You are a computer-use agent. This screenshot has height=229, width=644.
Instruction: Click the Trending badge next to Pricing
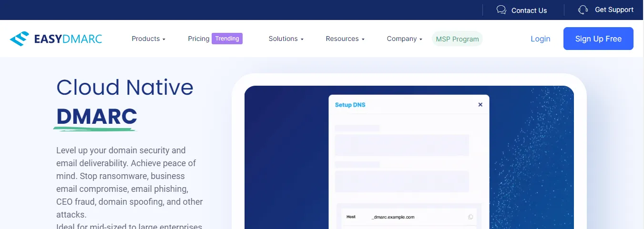(227, 39)
